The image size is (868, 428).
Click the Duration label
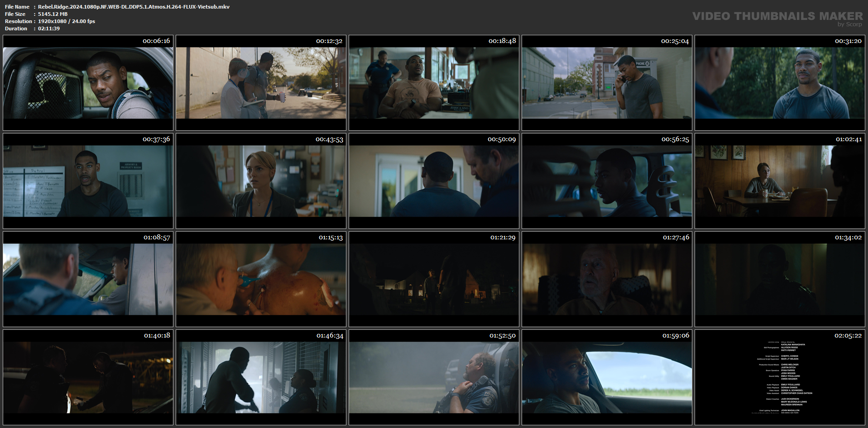point(16,29)
